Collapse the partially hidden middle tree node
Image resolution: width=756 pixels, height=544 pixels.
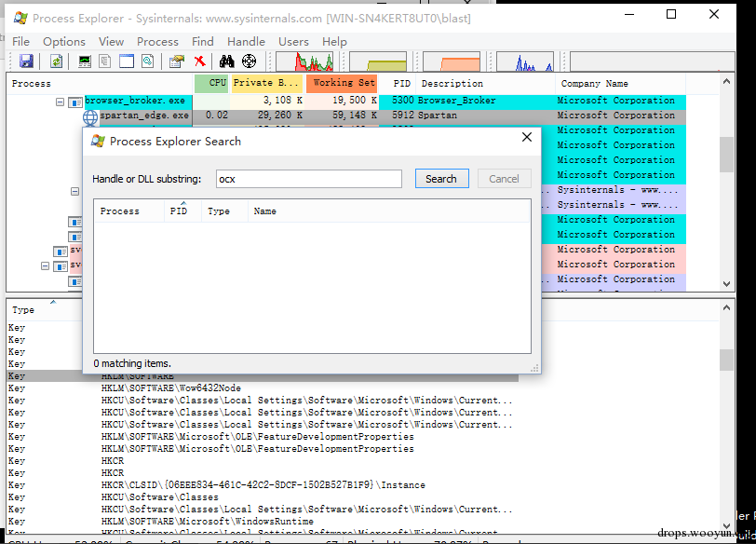[x=74, y=192]
